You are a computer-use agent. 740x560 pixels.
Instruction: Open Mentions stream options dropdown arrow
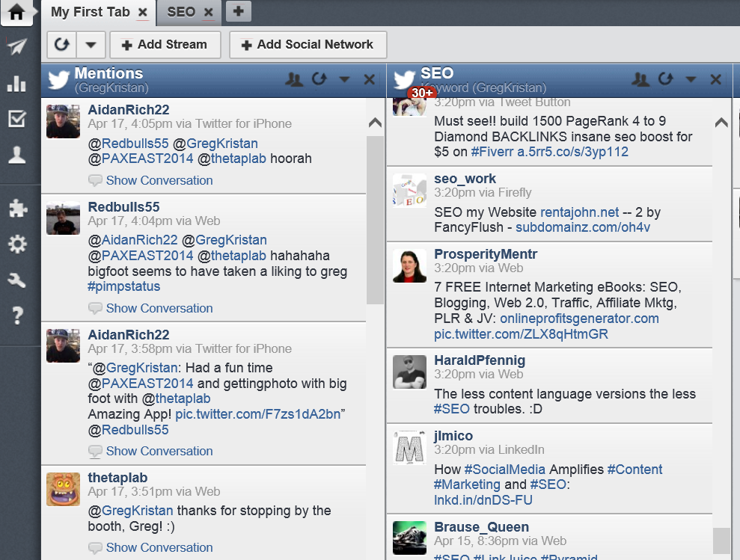pos(344,79)
